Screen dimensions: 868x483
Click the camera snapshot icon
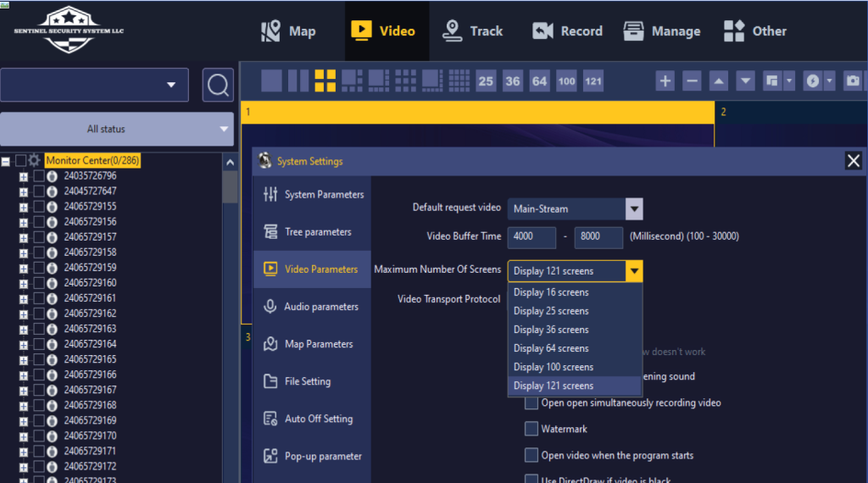(x=853, y=81)
